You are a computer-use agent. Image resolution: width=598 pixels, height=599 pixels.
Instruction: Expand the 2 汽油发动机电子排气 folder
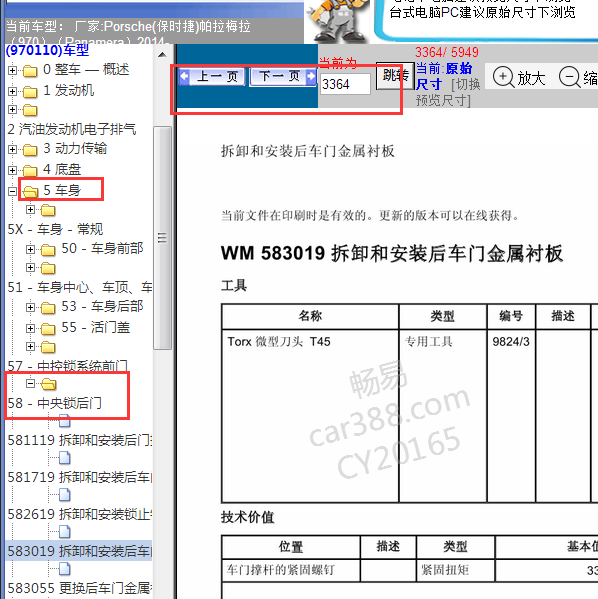click(12, 110)
